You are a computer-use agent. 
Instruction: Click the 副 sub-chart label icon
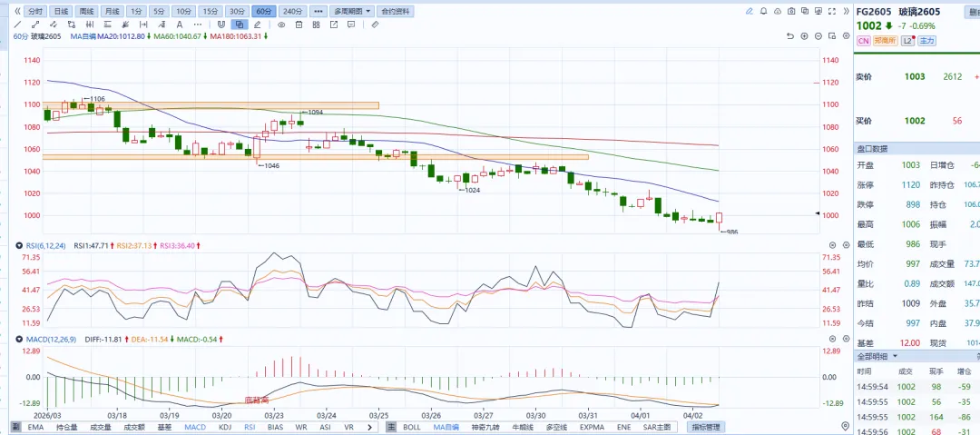click(x=15, y=427)
